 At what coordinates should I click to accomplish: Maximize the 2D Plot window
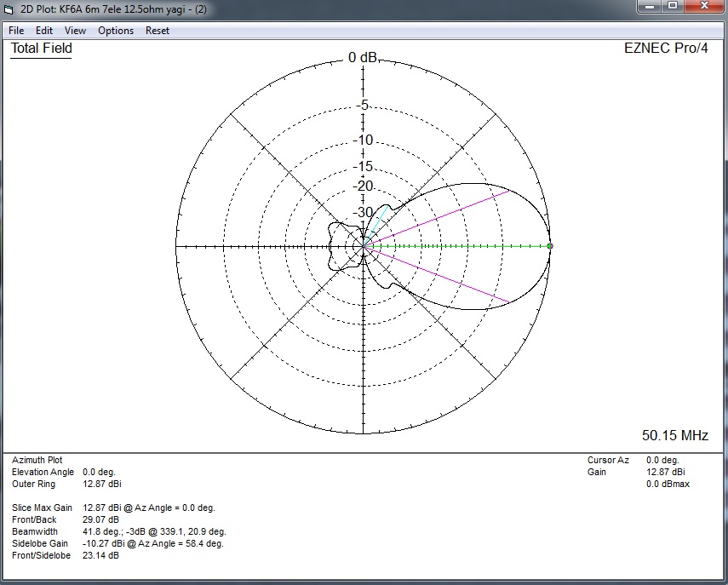click(x=672, y=8)
